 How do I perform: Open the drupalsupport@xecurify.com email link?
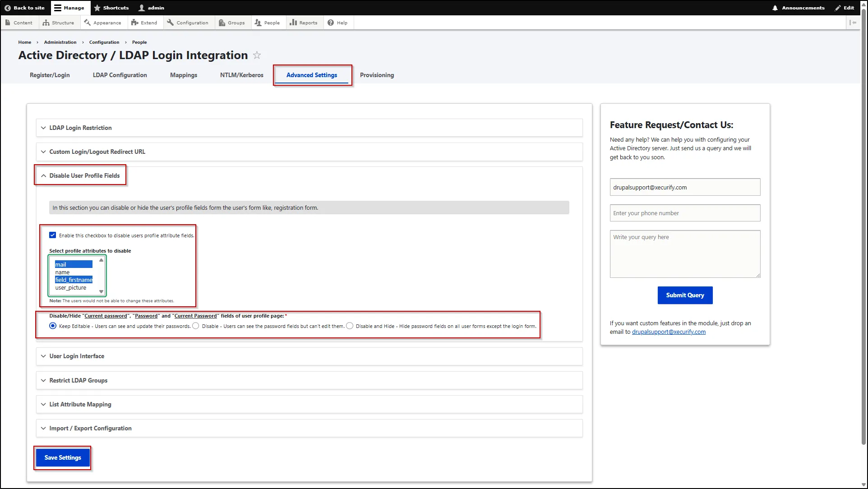669,332
